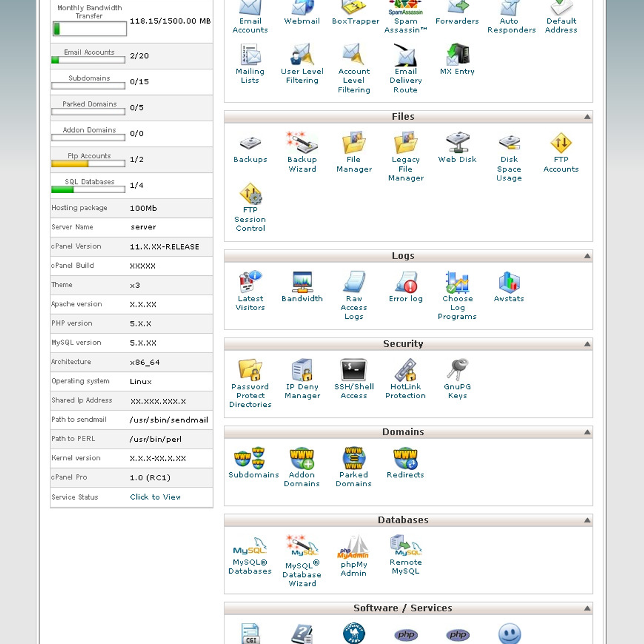
Task: Open Parked Domains icon in Domains section
Action: (354, 467)
